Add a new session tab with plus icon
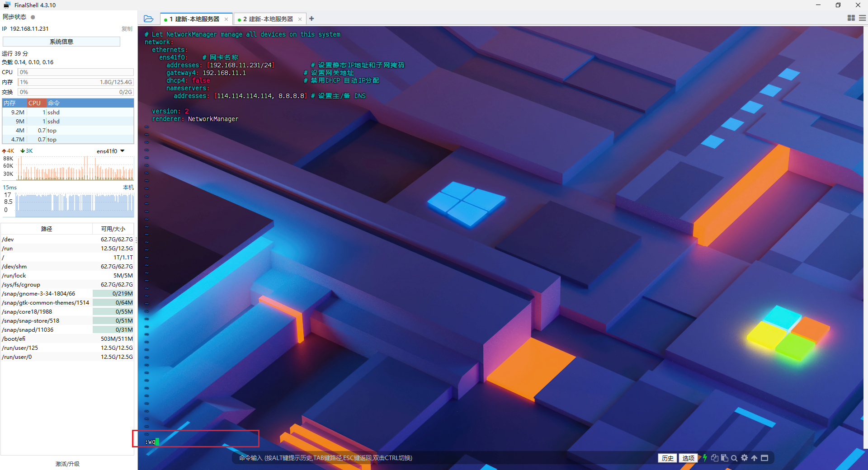The image size is (868, 470). 311,19
